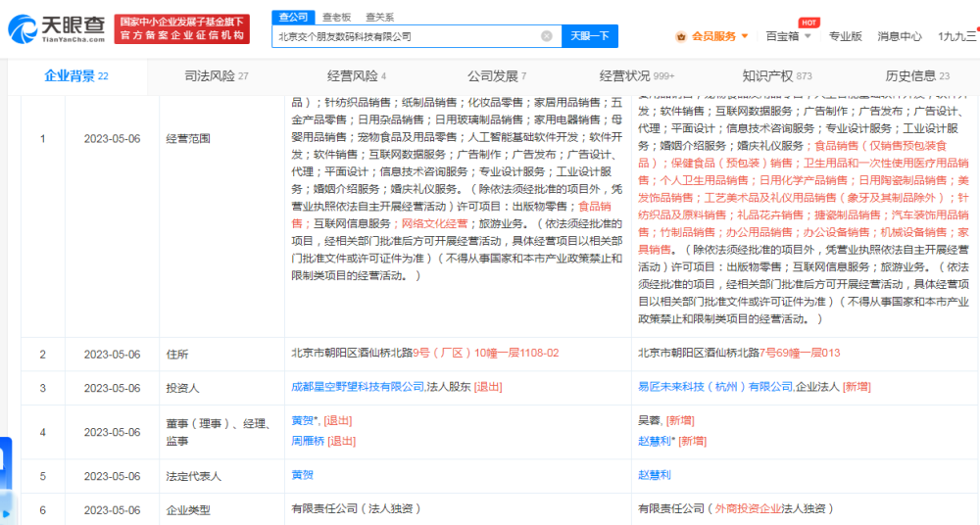Open the 消息中心 message center
Screen dimensions: 980x525
pos(900,36)
